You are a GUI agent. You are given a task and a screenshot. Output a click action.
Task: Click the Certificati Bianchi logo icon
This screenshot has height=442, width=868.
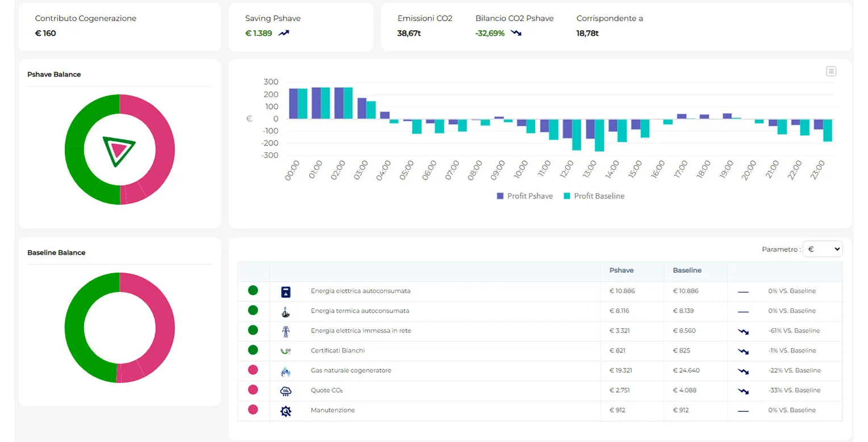286,351
